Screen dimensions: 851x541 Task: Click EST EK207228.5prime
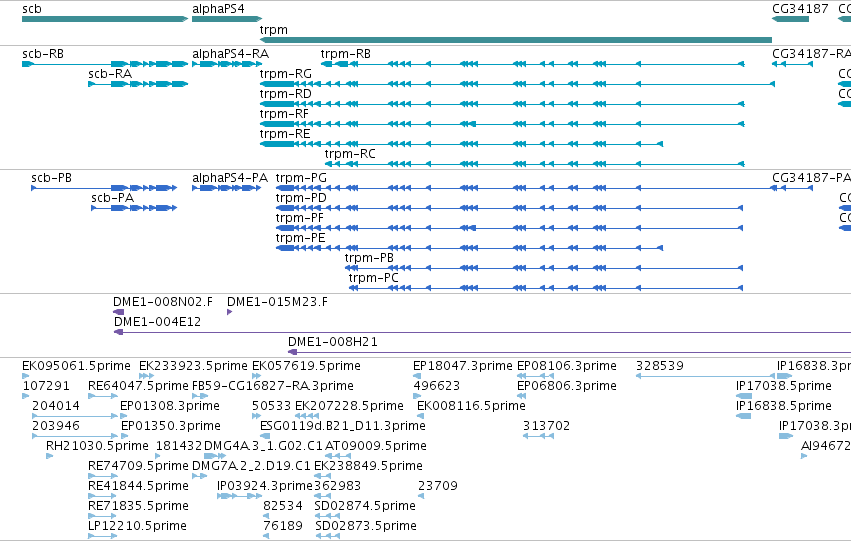(350, 406)
